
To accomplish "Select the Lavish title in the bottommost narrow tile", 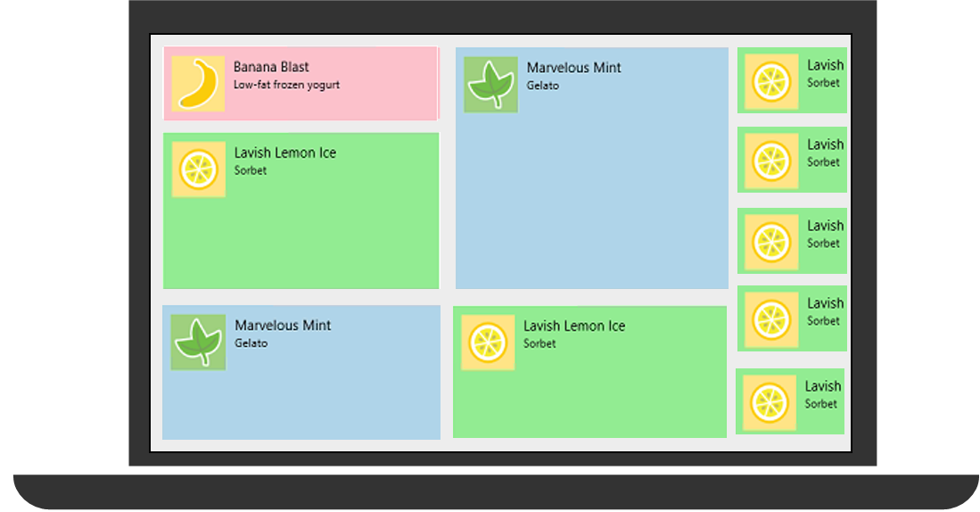I will click(x=822, y=386).
